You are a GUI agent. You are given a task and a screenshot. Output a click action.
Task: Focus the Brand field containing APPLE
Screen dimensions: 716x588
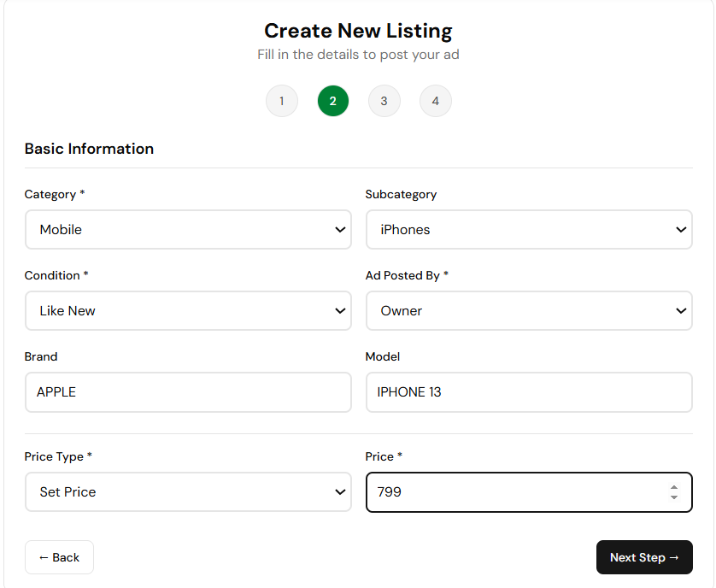tap(188, 392)
